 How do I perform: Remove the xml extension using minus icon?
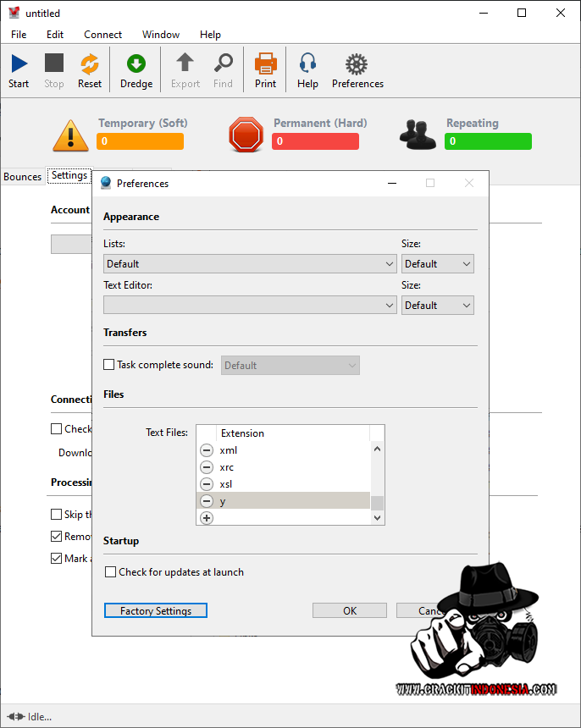(x=207, y=450)
